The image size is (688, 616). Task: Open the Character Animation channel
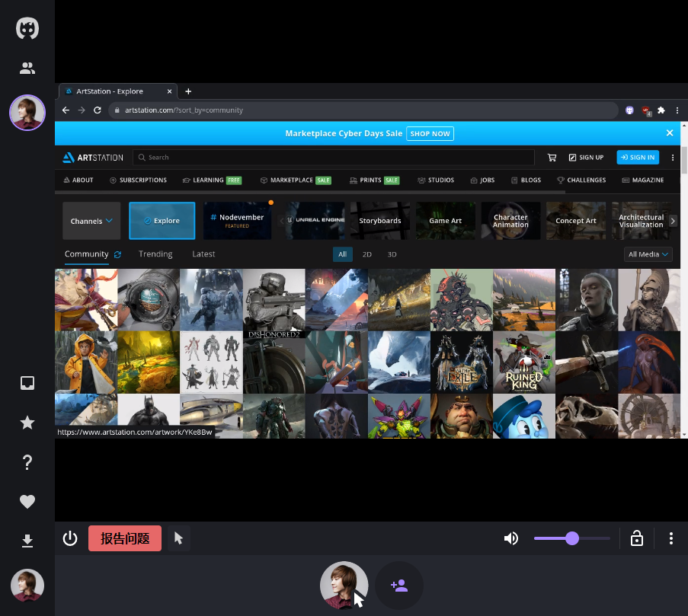tap(510, 221)
